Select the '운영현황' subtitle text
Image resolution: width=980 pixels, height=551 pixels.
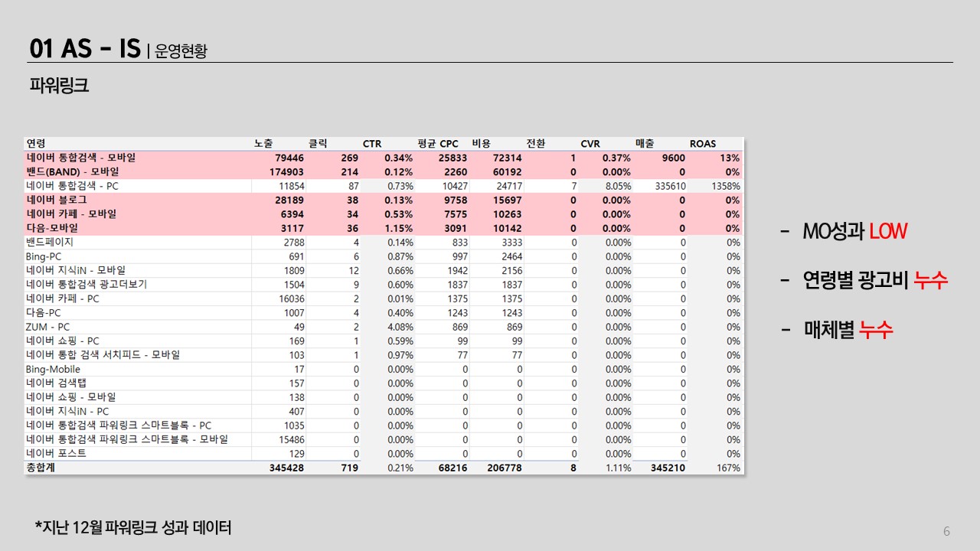coord(181,51)
